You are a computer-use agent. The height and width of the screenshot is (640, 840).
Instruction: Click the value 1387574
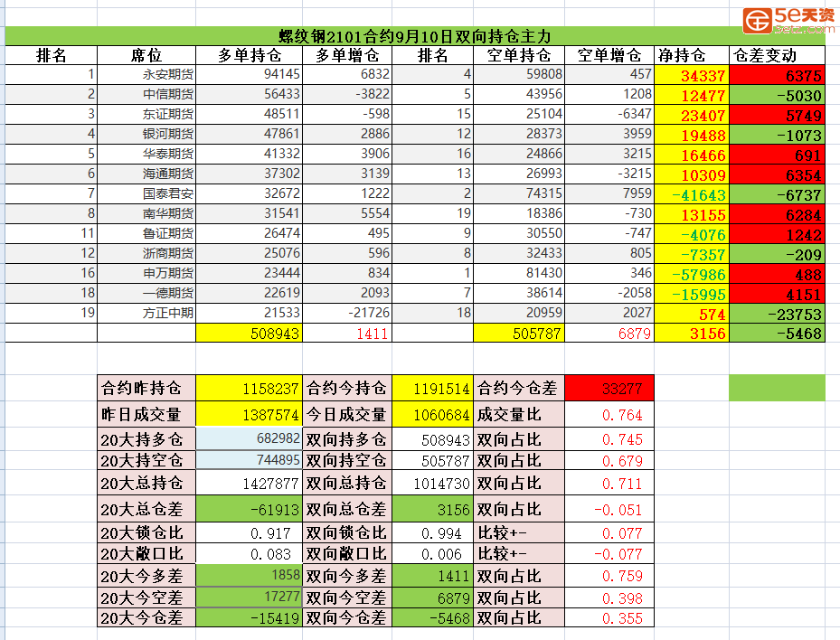pos(250,414)
